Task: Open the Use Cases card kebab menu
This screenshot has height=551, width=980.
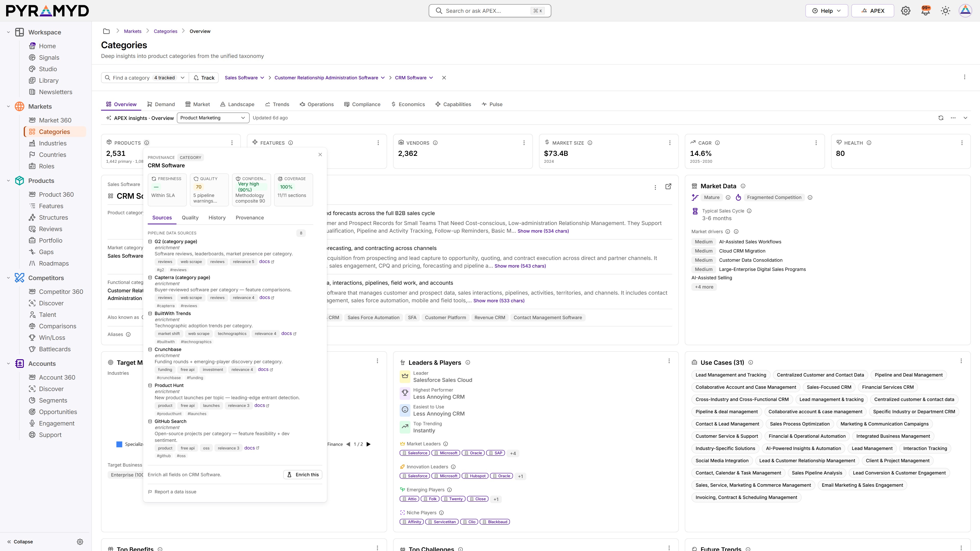Action: click(x=961, y=361)
